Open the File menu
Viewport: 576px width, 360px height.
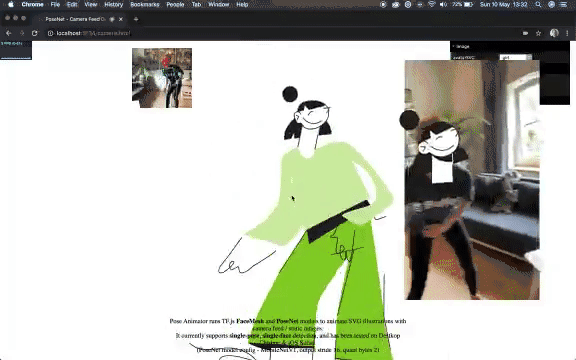click(55, 4)
